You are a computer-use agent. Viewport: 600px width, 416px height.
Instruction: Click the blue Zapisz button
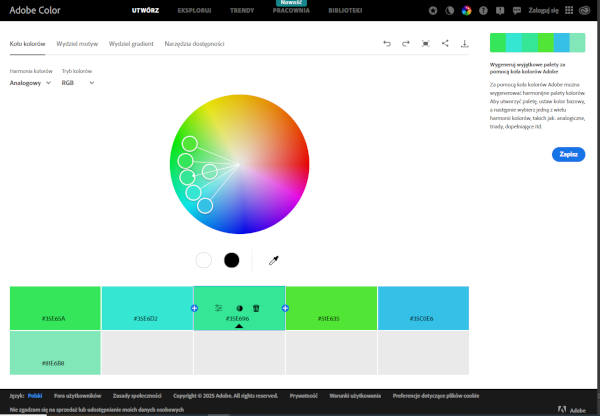[568, 154]
